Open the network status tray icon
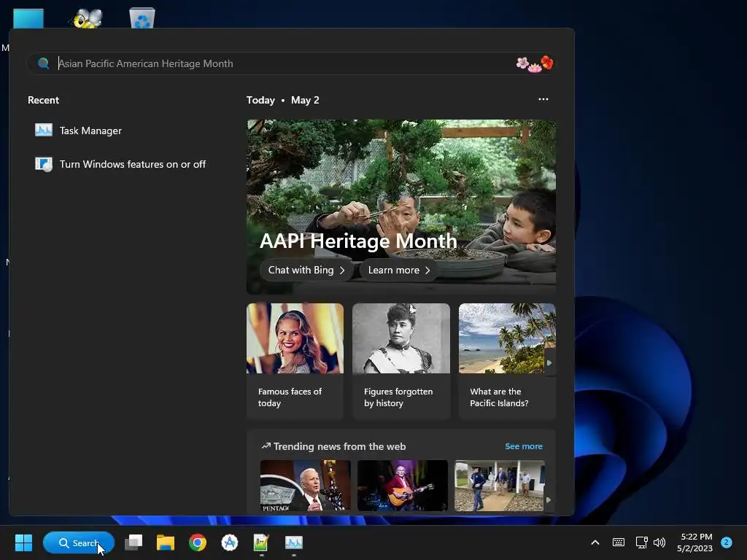This screenshot has height=560, width=747. pyautogui.click(x=641, y=542)
